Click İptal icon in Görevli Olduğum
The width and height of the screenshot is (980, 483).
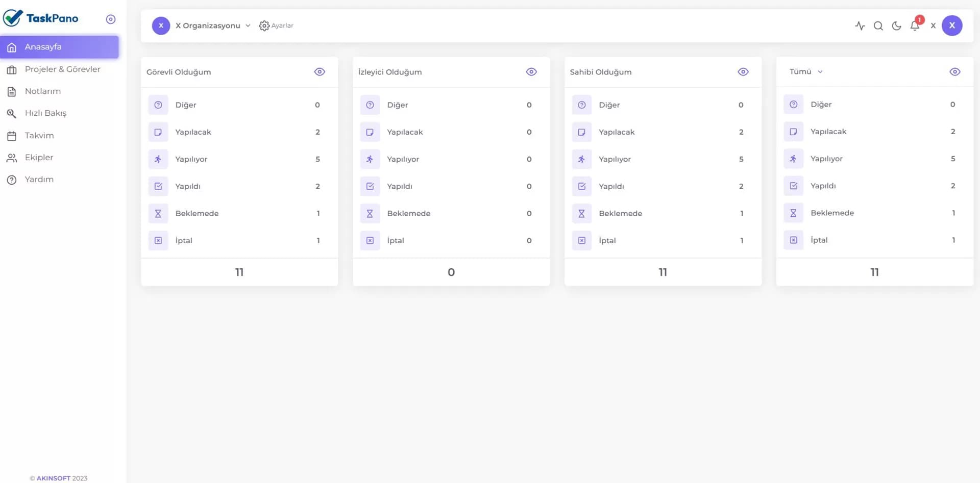(x=158, y=241)
